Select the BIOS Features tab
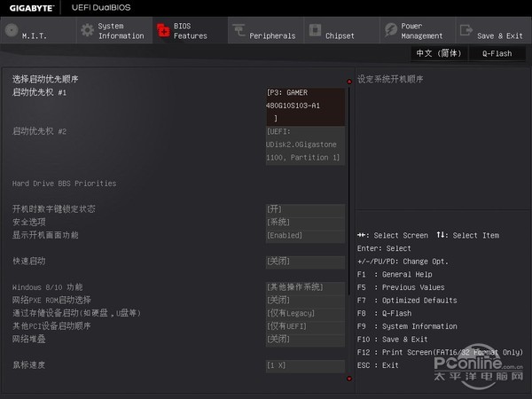 click(x=191, y=30)
